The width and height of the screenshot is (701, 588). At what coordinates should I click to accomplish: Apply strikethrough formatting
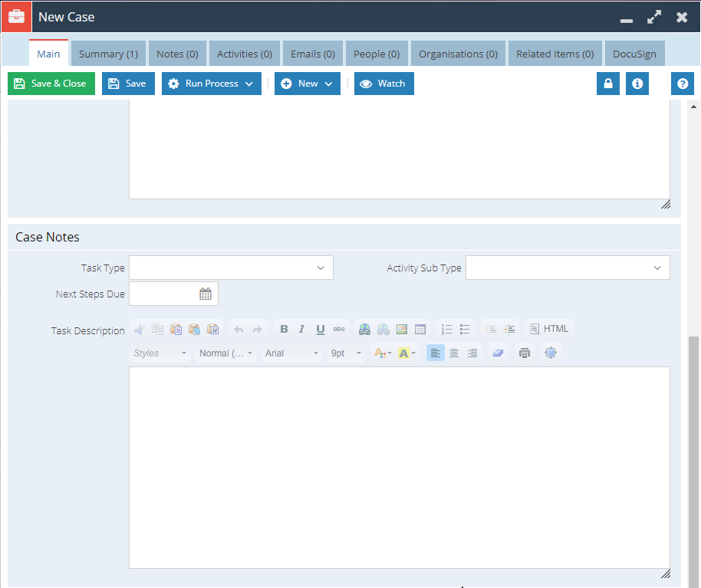pos(339,330)
